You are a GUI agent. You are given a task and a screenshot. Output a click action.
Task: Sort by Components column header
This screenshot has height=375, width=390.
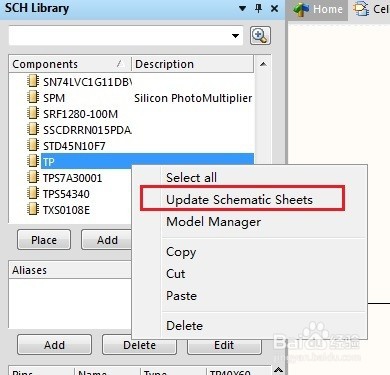[70, 64]
